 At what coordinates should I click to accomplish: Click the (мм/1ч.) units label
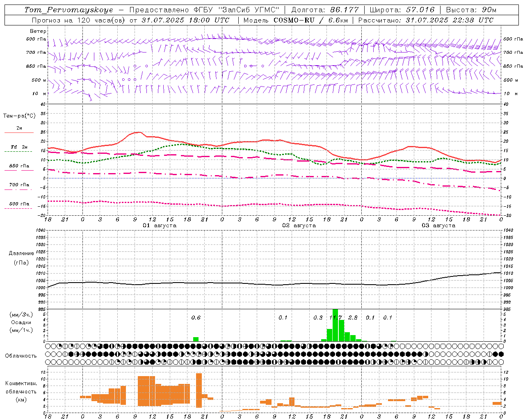(x=21, y=330)
